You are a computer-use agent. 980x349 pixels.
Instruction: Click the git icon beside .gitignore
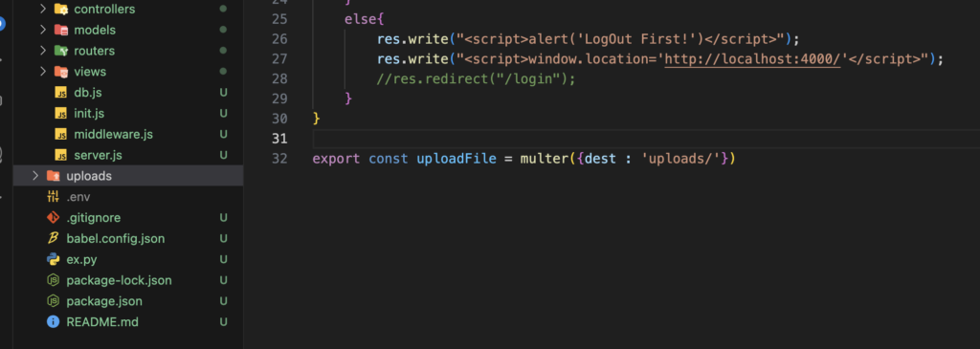click(54, 218)
